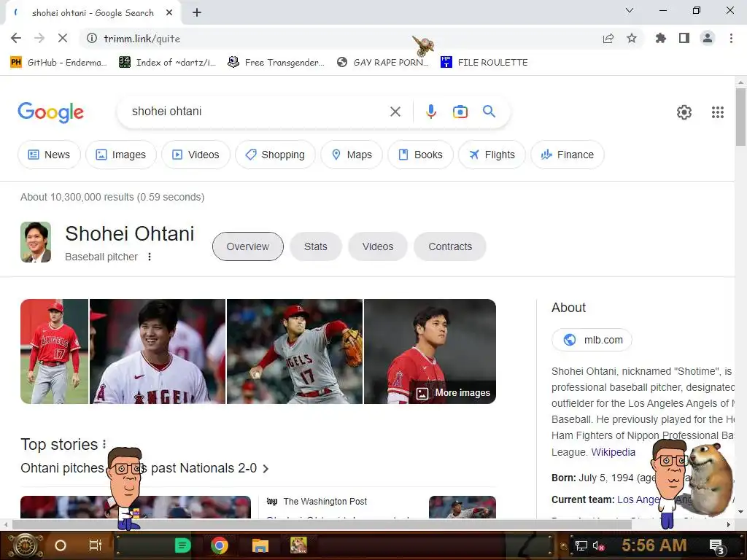Open Task View on the taskbar
Screen dimensions: 747x560
[x=96, y=545]
